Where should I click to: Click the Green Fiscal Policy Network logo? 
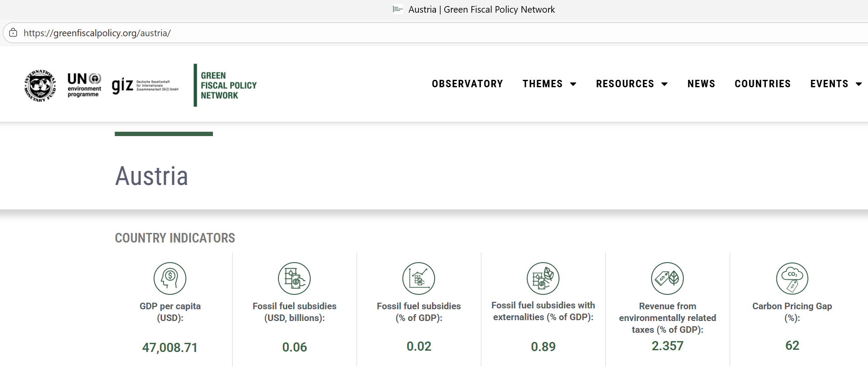(x=226, y=85)
